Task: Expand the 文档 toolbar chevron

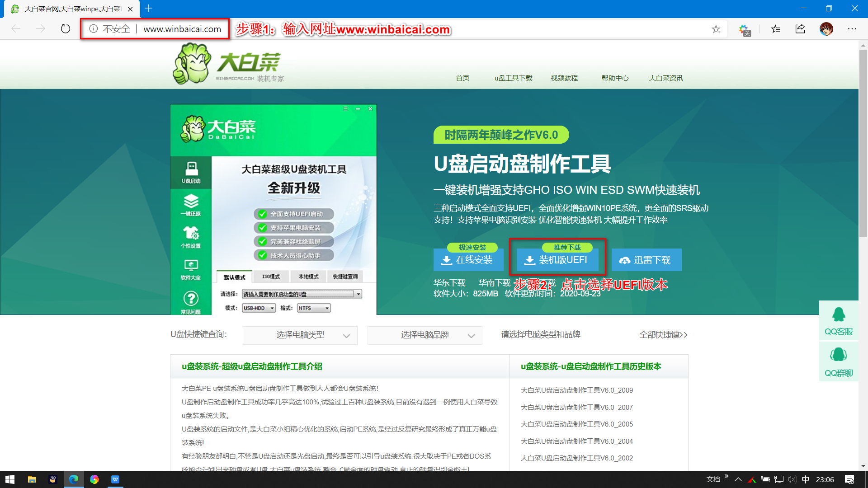Action: tap(726, 476)
